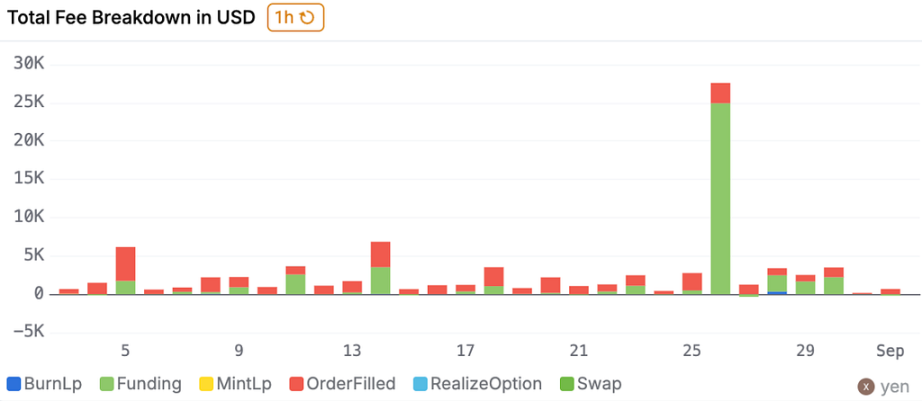This screenshot has width=922, height=401.
Task: Click the 30K label on the y-axis
Action: pyautogui.click(x=29, y=64)
